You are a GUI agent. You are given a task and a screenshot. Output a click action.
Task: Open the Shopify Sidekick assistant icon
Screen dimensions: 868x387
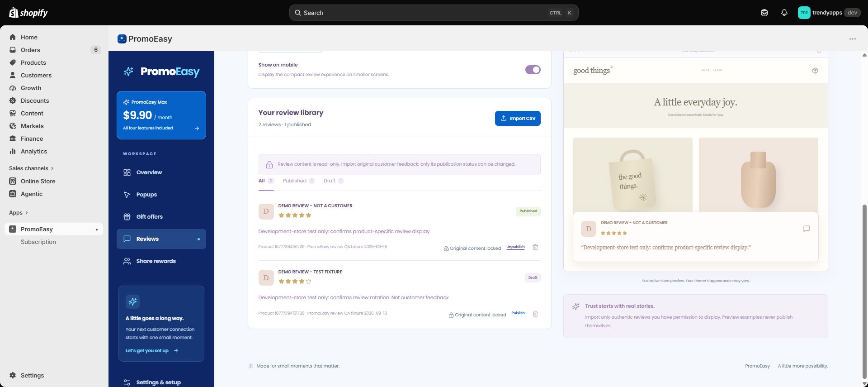tap(764, 13)
